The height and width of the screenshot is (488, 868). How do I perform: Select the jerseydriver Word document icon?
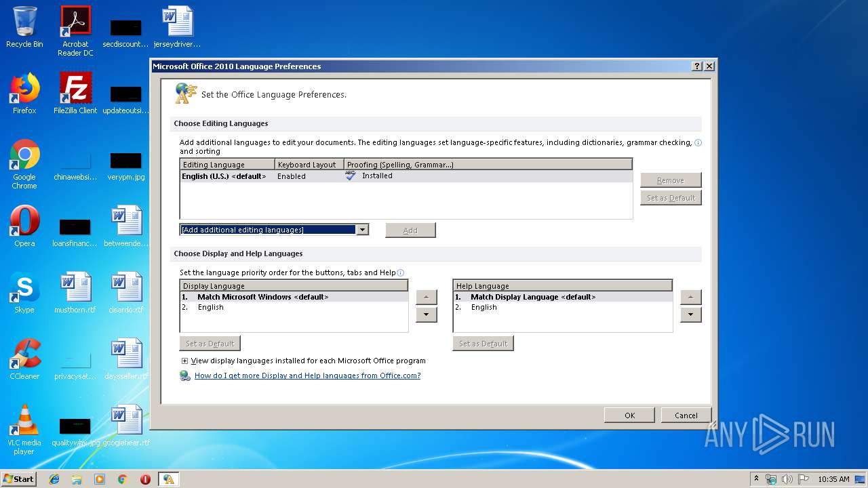pos(177,27)
